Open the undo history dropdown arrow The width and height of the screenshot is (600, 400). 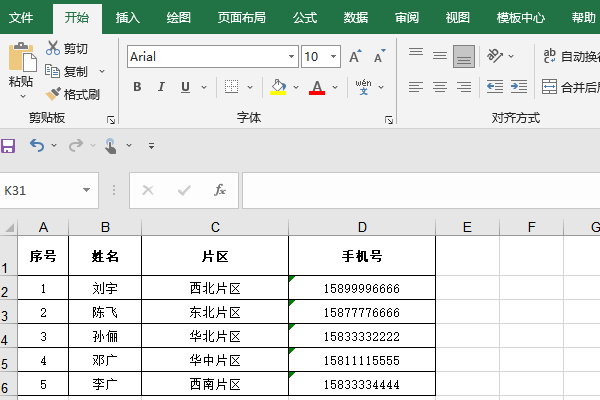[54, 145]
